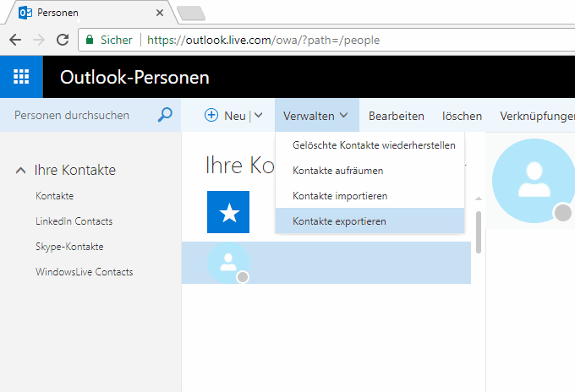Click the Verknüpfungen toolbar button
The height and width of the screenshot is (392, 575).
coord(537,116)
